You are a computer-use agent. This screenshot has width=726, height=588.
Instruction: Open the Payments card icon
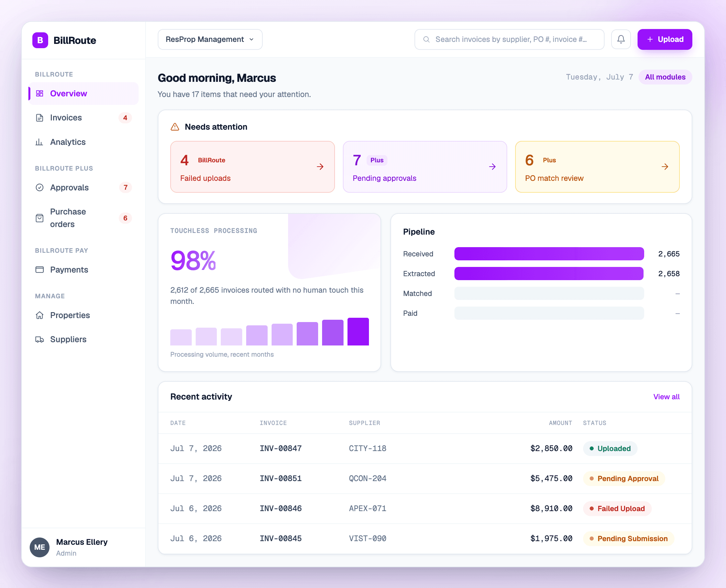[39, 270]
